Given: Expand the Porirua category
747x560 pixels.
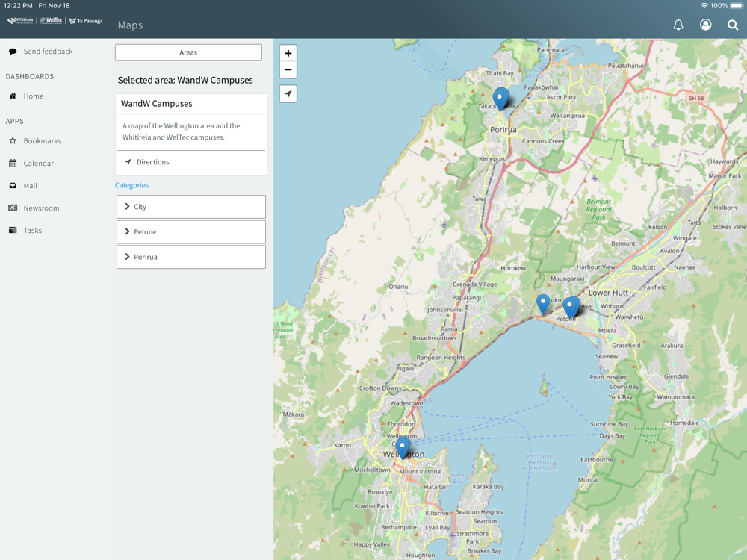Looking at the screenshot, I should pyautogui.click(x=191, y=257).
